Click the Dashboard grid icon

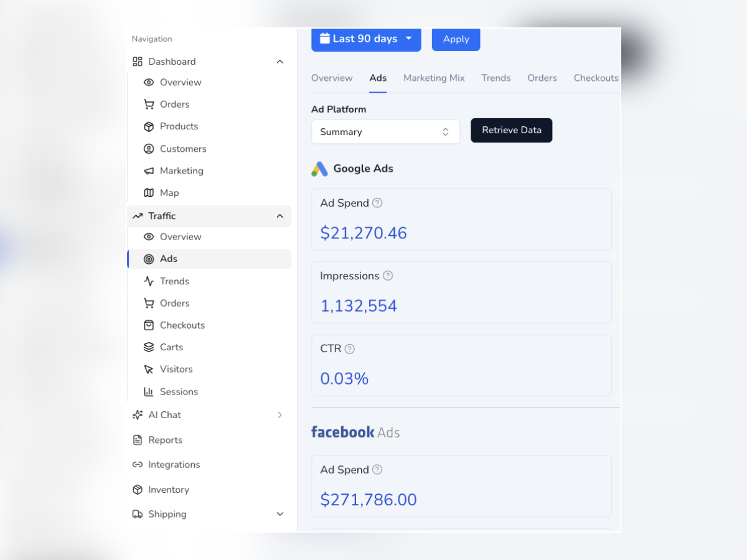pyautogui.click(x=138, y=62)
